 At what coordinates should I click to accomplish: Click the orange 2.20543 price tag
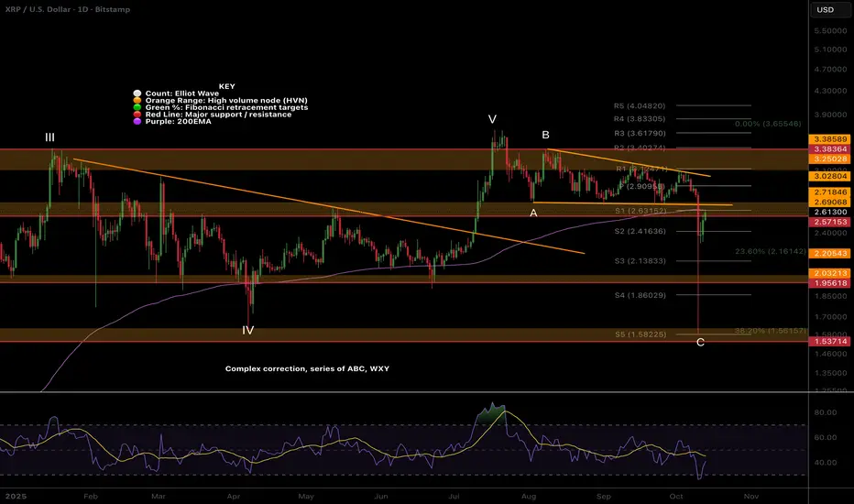tap(830, 254)
